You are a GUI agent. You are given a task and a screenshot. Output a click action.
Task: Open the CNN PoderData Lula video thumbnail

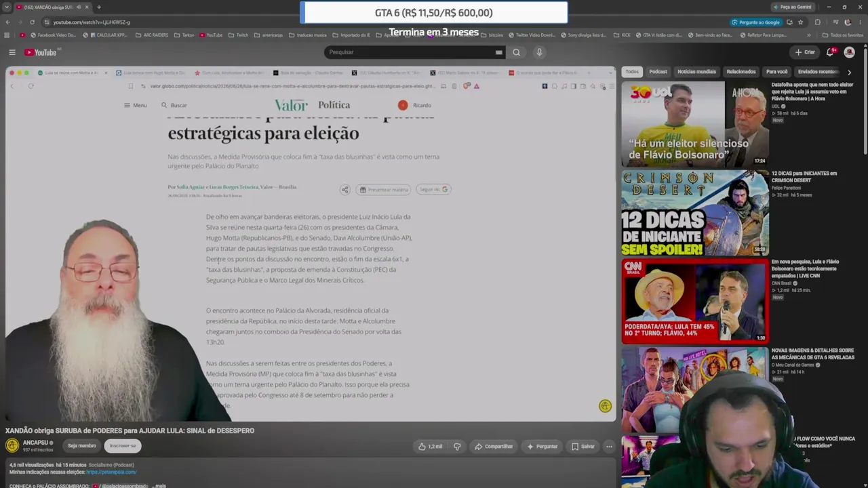coord(695,301)
